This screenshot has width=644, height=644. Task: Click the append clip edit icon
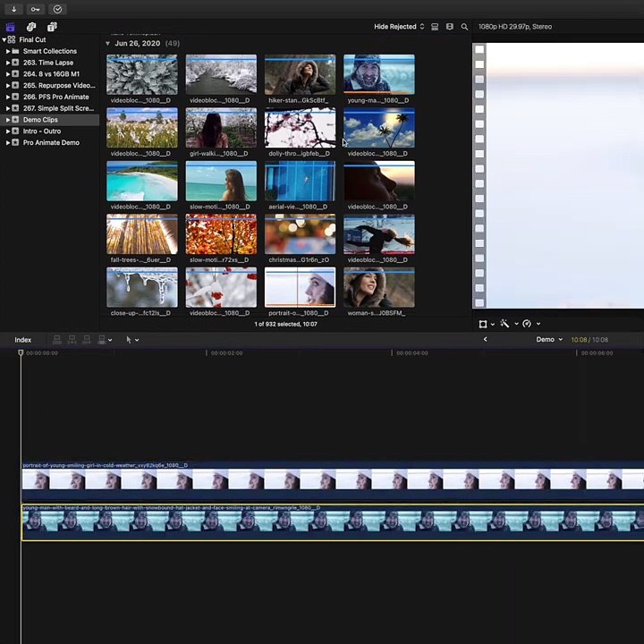[87, 340]
